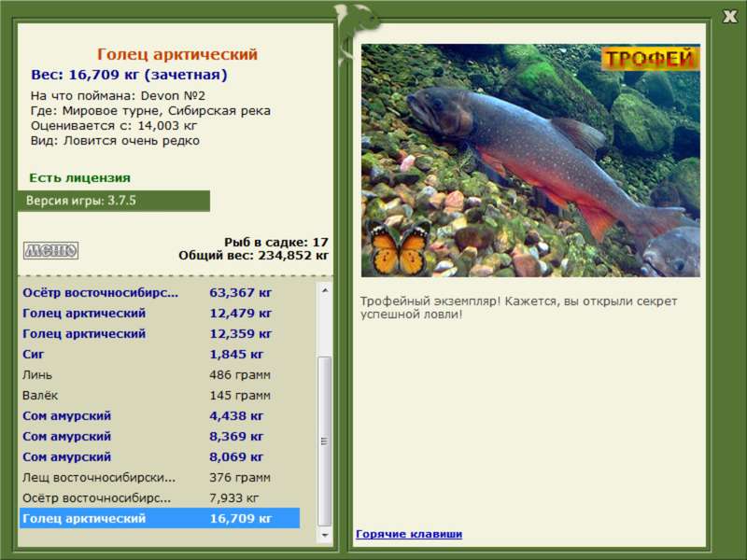
Task: Click the На что поймана: Devon №2 line
Action: pos(118,96)
